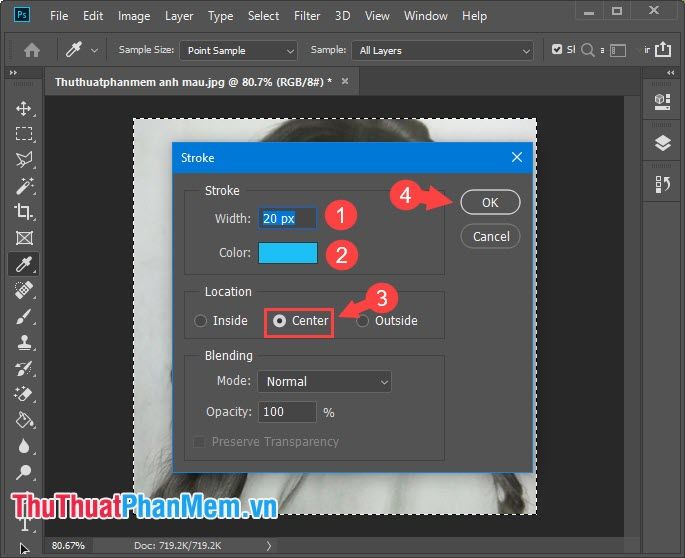685x558 pixels.
Task: Open the eyedropper tool preset picker
Action: [x=94, y=51]
